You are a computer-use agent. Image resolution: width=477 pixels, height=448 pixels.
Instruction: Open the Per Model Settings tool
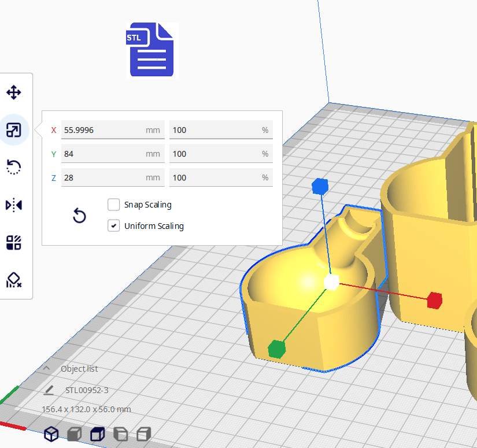[x=14, y=243]
